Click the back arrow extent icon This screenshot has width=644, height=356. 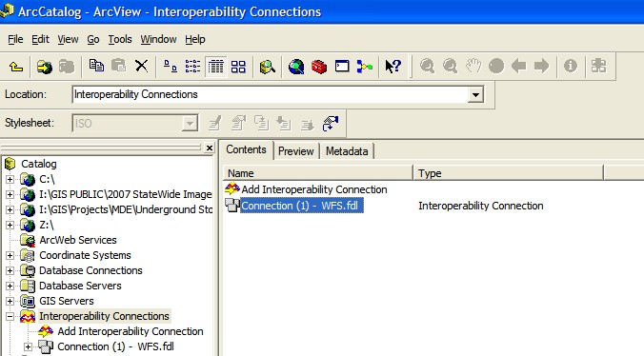(519, 66)
